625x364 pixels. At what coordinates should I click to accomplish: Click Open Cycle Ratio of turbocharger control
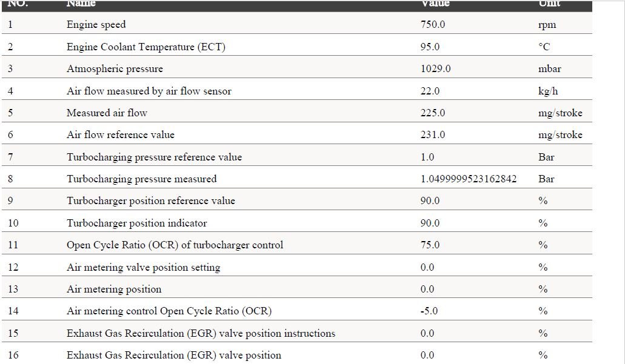click(297, 245)
